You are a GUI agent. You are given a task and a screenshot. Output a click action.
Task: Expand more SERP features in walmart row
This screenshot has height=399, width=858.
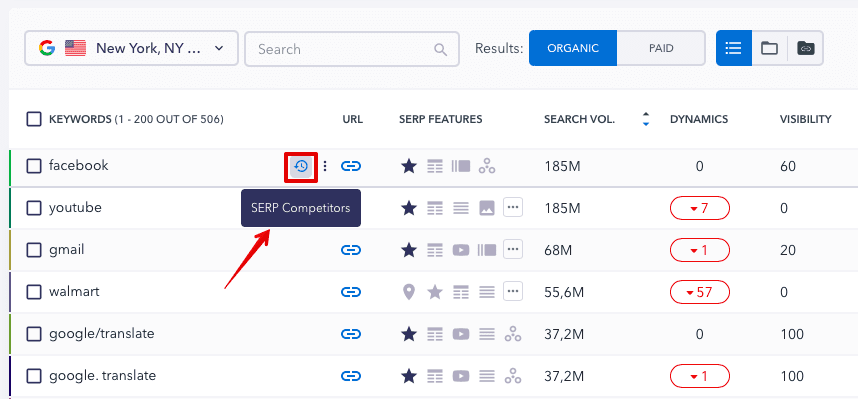click(x=513, y=291)
